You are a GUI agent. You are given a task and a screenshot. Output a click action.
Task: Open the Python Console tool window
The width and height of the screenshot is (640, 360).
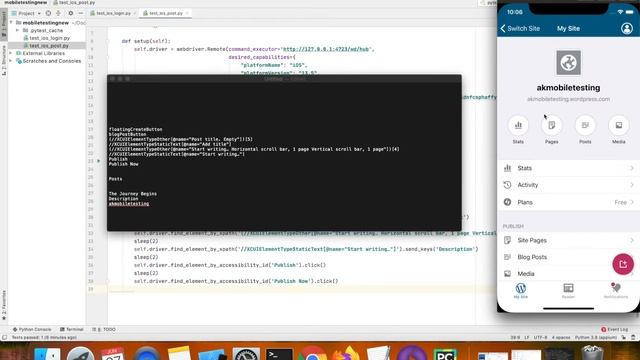pyautogui.click(x=32, y=329)
